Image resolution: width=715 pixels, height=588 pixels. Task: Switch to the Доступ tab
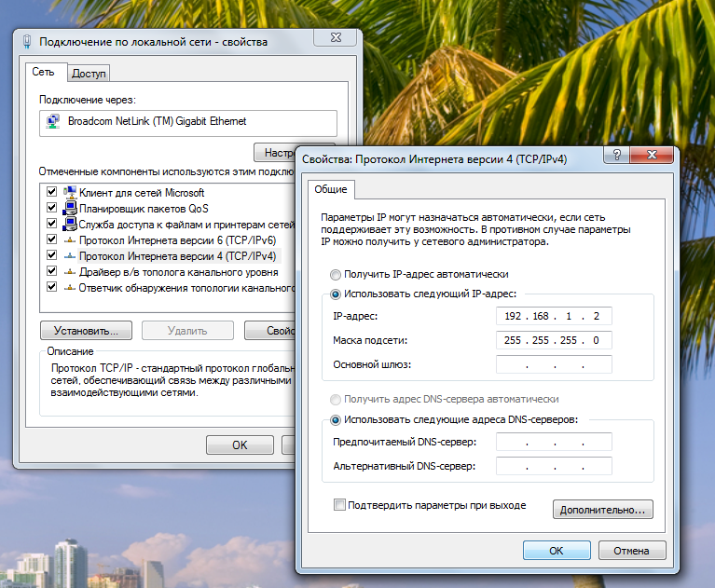[x=89, y=73]
